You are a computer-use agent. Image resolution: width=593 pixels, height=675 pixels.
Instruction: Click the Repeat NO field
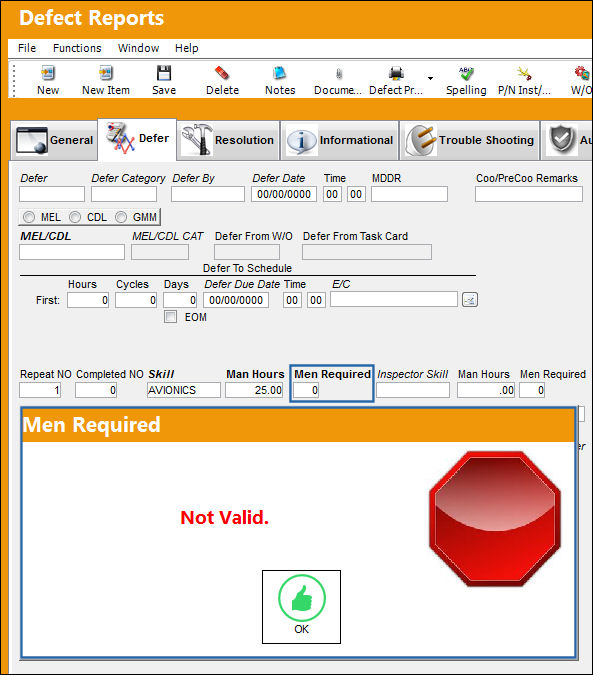[x=40, y=390]
